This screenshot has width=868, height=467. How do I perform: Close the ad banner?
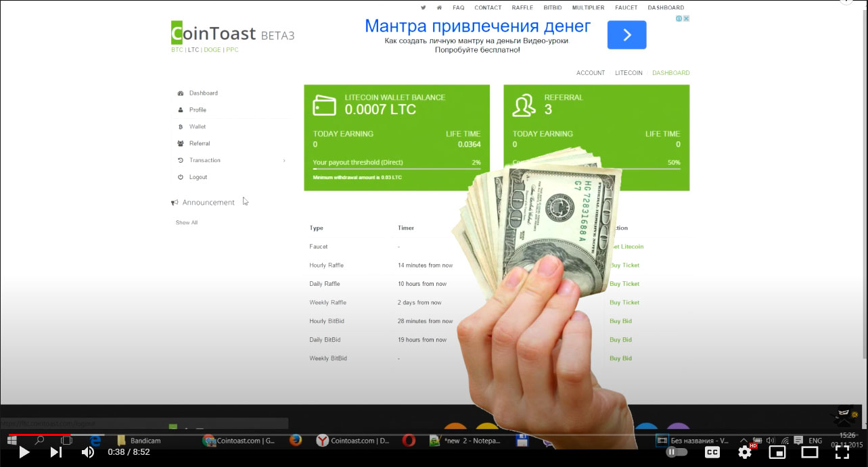tap(686, 19)
